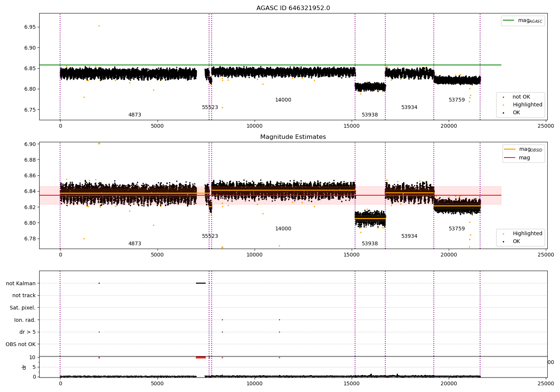Click the "Magnitude Estimates" plot title
This screenshot has width=560, height=392.
tap(293, 137)
